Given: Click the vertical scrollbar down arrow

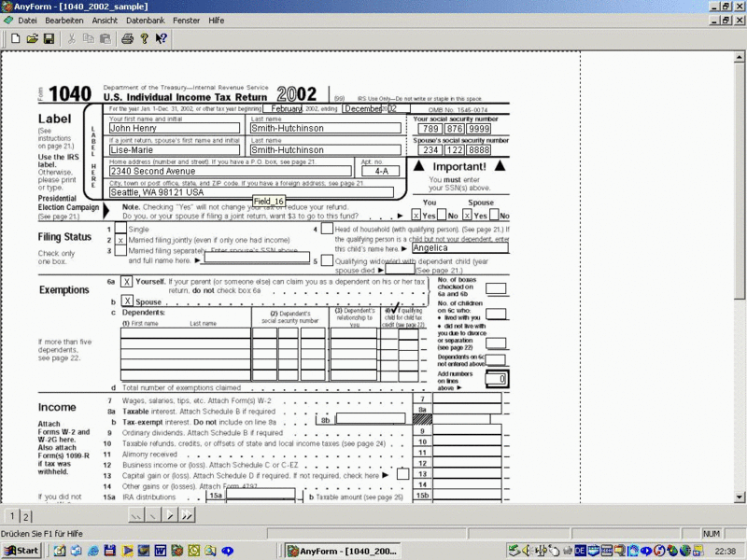Looking at the screenshot, I should click(739, 497).
